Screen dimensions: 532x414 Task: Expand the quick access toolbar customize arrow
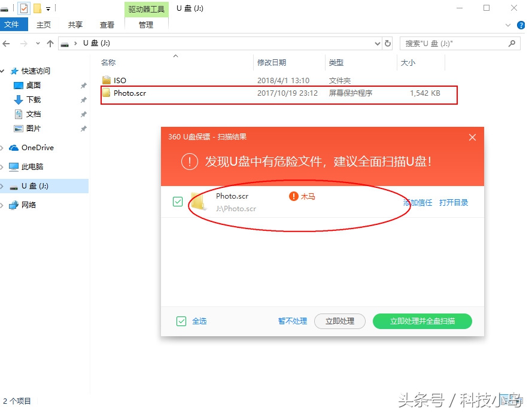coord(48,8)
